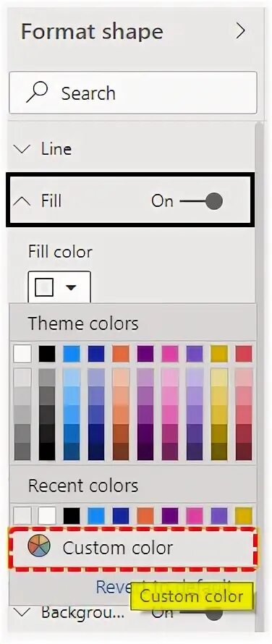Pick the yellow recent color swatch

(x=244, y=516)
